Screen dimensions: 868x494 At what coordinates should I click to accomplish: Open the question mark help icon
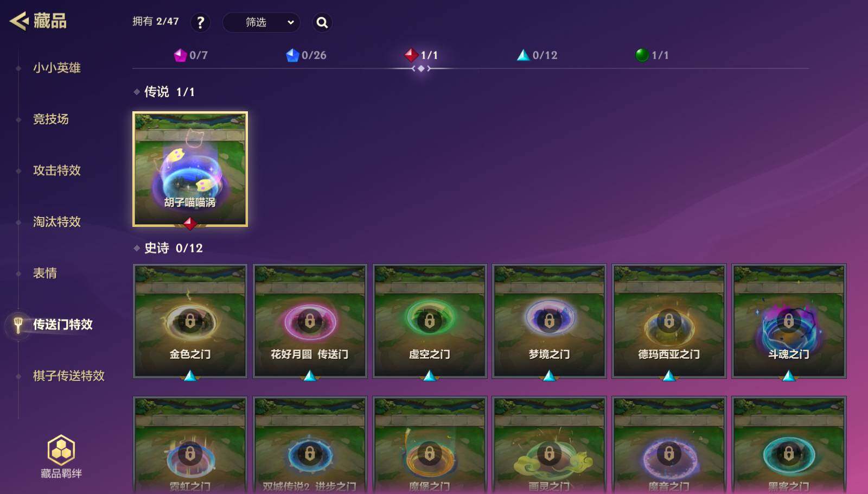pos(200,22)
